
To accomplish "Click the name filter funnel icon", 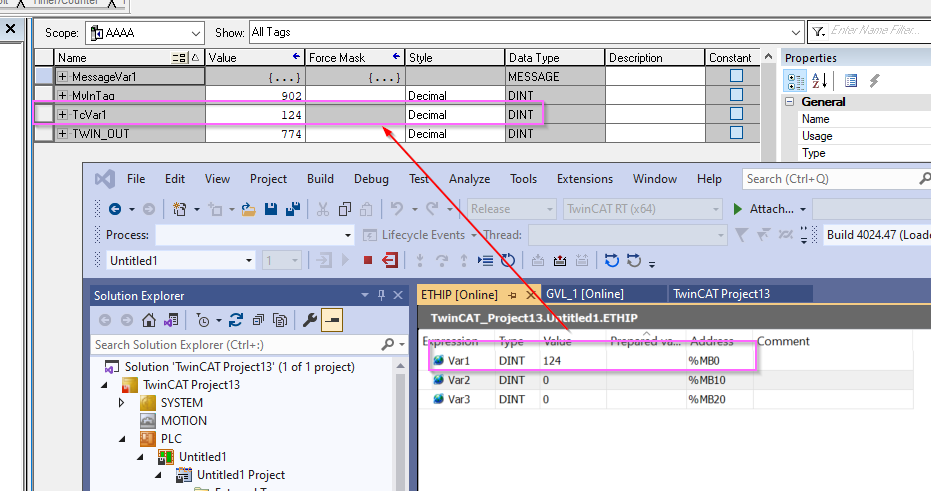I will tap(818, 31).
